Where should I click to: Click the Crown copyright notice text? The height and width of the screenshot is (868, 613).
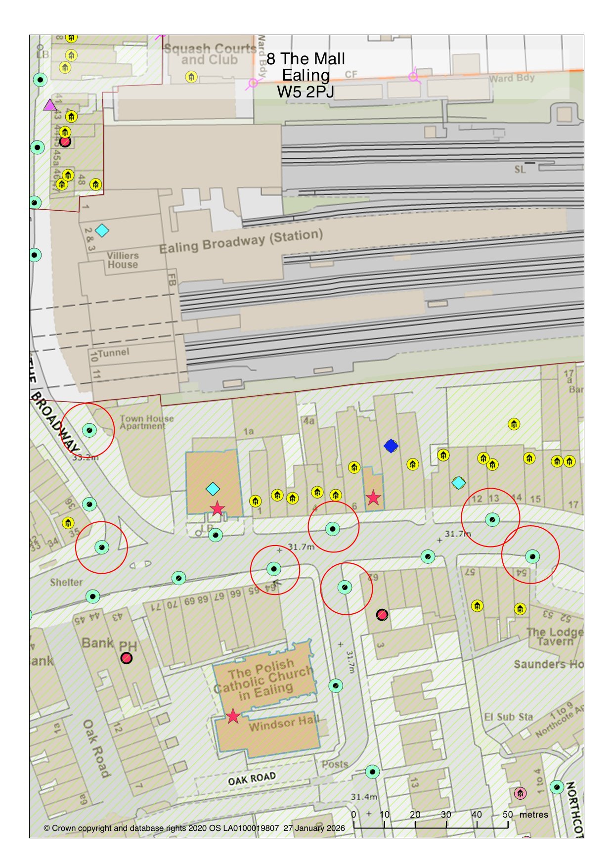(x=194, y=828)
